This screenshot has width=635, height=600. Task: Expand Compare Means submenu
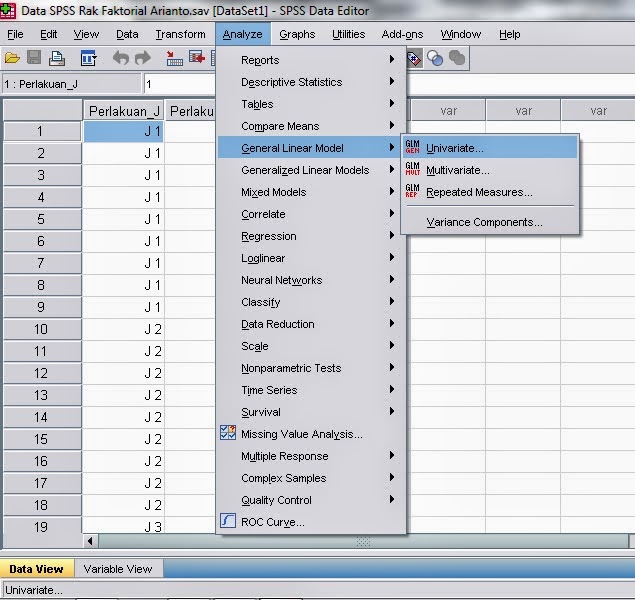(x=311, y=126)
